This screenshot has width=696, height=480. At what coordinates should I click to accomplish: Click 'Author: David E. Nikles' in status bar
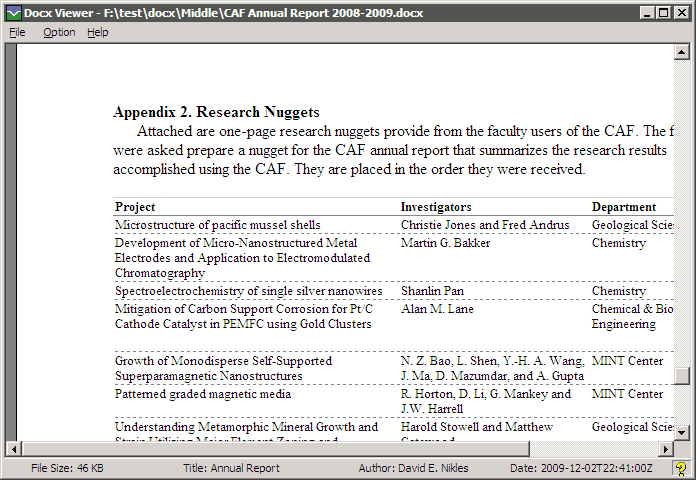click(x=413, y=468)
